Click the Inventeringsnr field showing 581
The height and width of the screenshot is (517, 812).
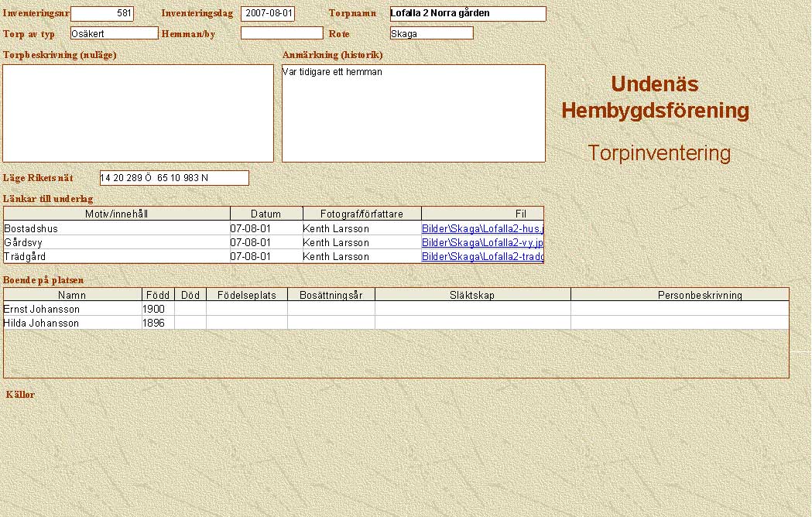[102, 14]
